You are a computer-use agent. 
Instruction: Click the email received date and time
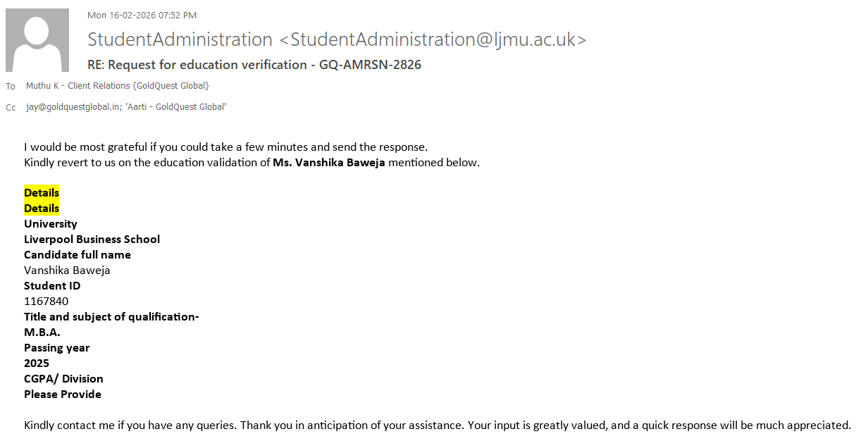[142, 15]
